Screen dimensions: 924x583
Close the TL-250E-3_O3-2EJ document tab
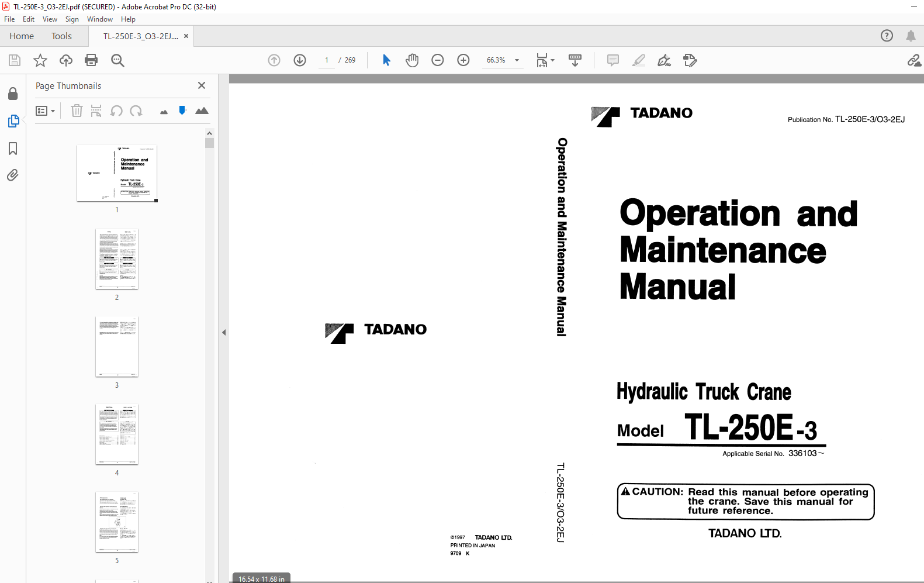tap(186, 36)
